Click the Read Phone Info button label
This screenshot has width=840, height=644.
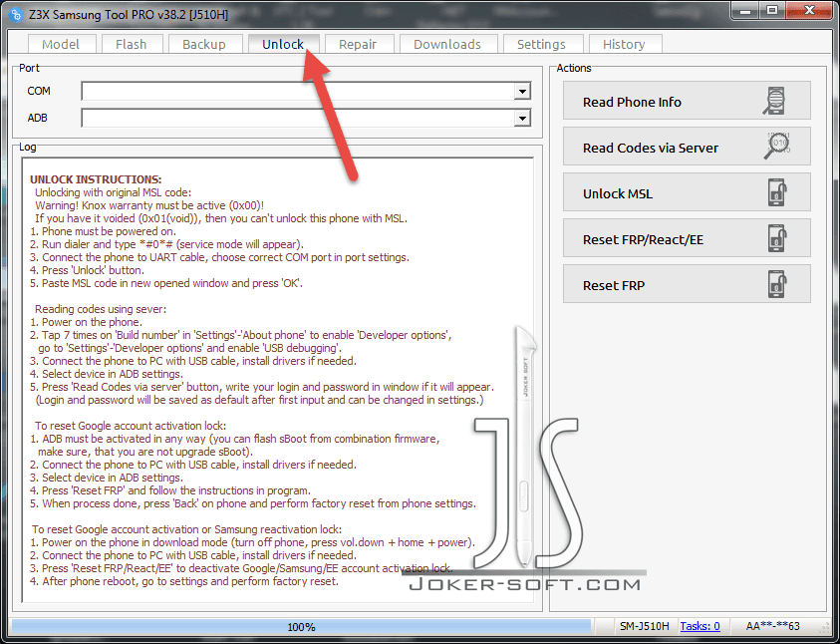[632, 102]
